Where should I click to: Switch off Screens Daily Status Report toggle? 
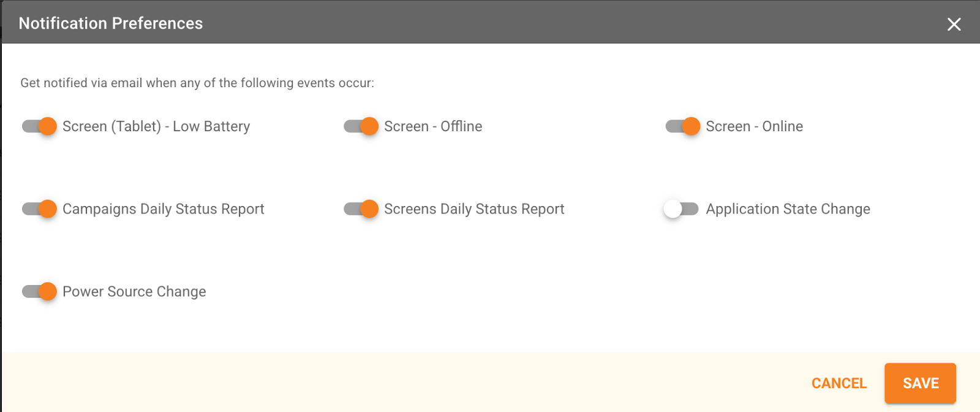361,209
